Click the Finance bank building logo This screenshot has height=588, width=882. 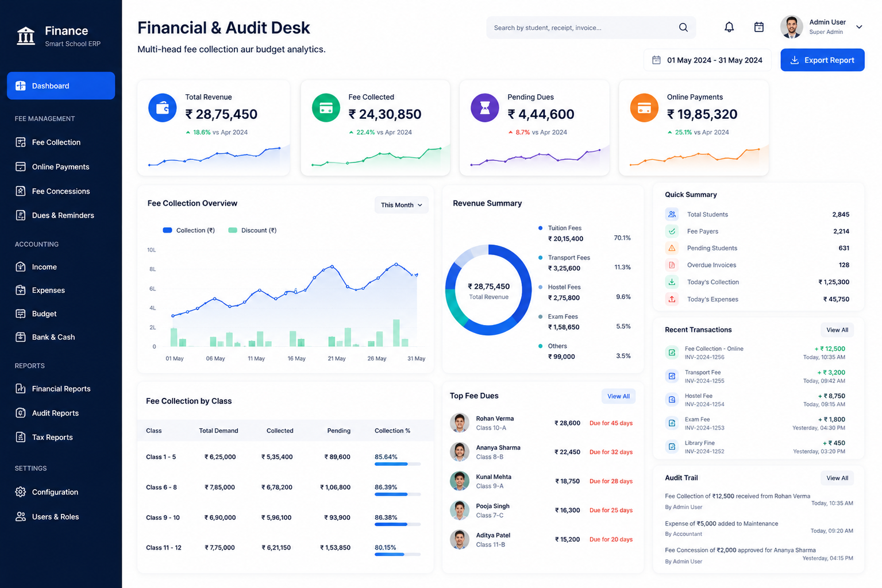click(x=26, y=36)
